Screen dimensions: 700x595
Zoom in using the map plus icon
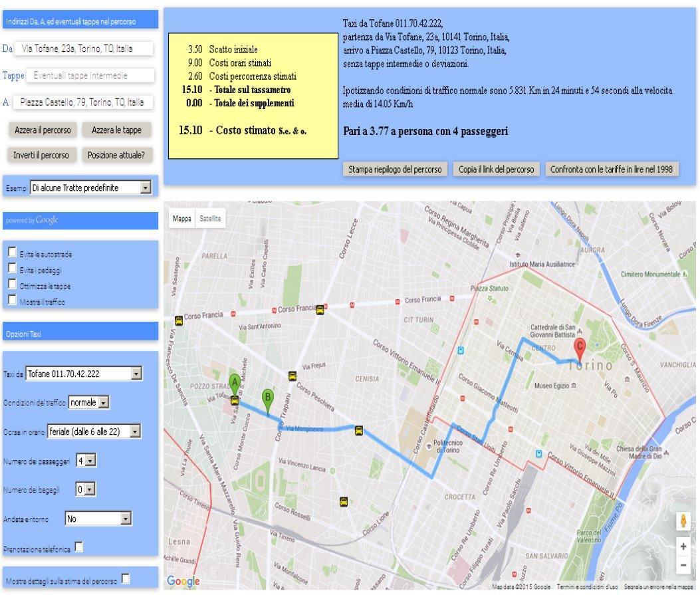coord(683,546)
